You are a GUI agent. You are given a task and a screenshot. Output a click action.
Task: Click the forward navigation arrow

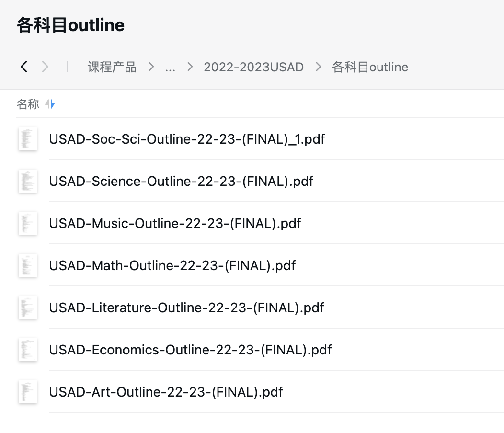tap(45, 67)
